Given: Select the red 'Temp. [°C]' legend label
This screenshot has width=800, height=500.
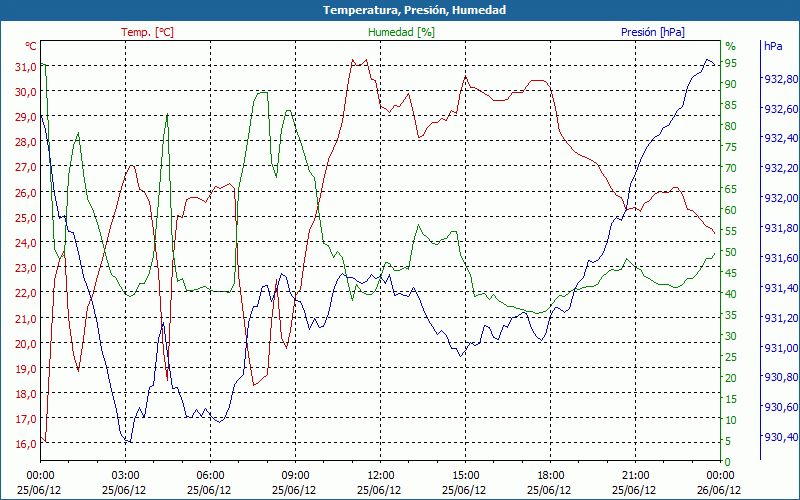Looking at the screenshot, I should click(147, 32).
